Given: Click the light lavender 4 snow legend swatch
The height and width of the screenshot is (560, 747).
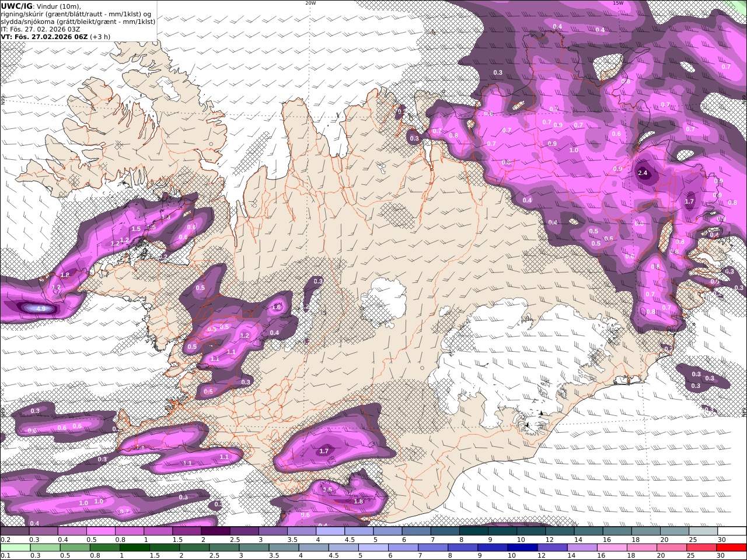Looking at the screenshot, I should (330, 531).
